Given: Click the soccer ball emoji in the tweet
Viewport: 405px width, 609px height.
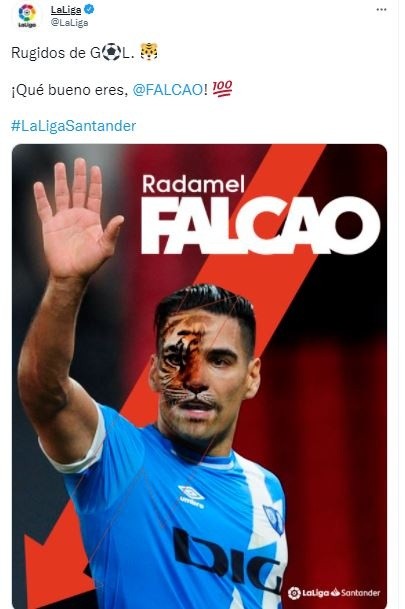Looking at the screenshot, I should (x=111, y=52).
